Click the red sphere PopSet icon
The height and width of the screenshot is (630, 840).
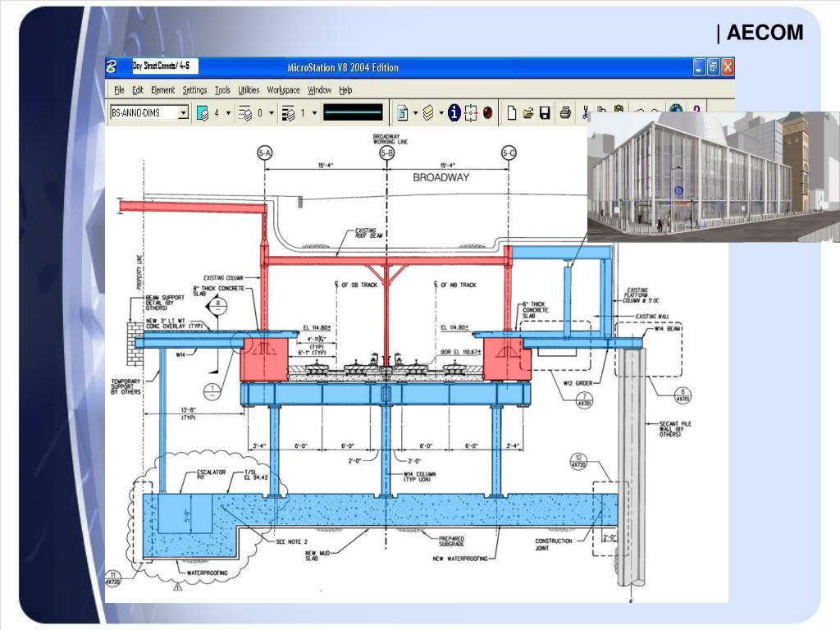pos(487,113)
